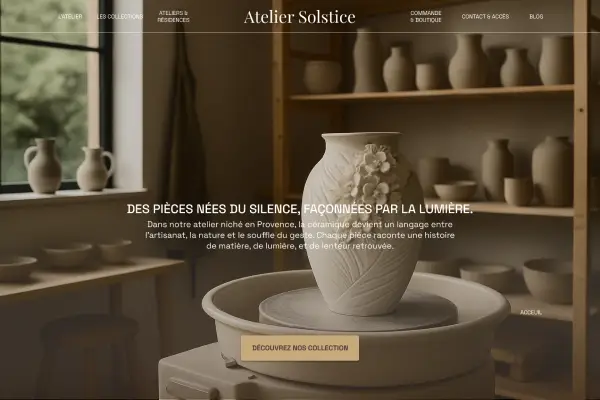Click the sculpted flower cluster on the vase
Screen dimensions: 600x400
pyautogui.click(x=370, y=174)
